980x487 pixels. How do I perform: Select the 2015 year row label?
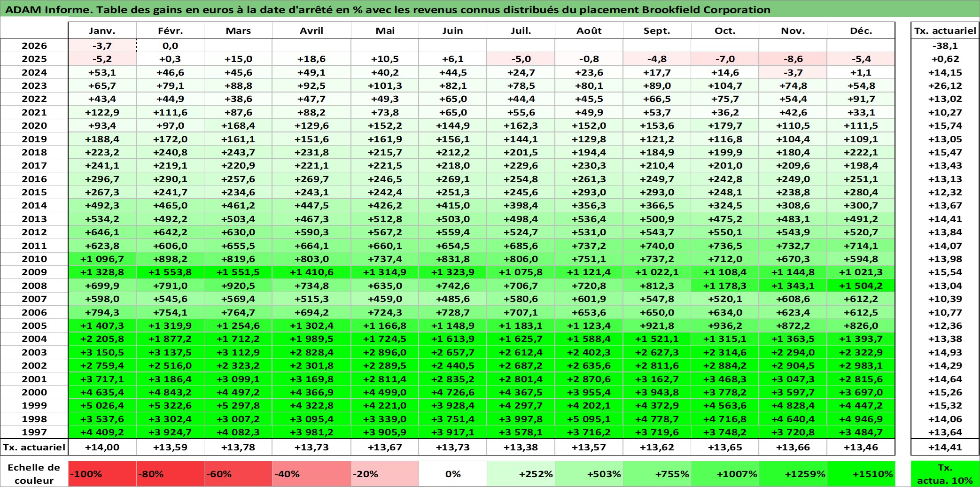[34, 192]
